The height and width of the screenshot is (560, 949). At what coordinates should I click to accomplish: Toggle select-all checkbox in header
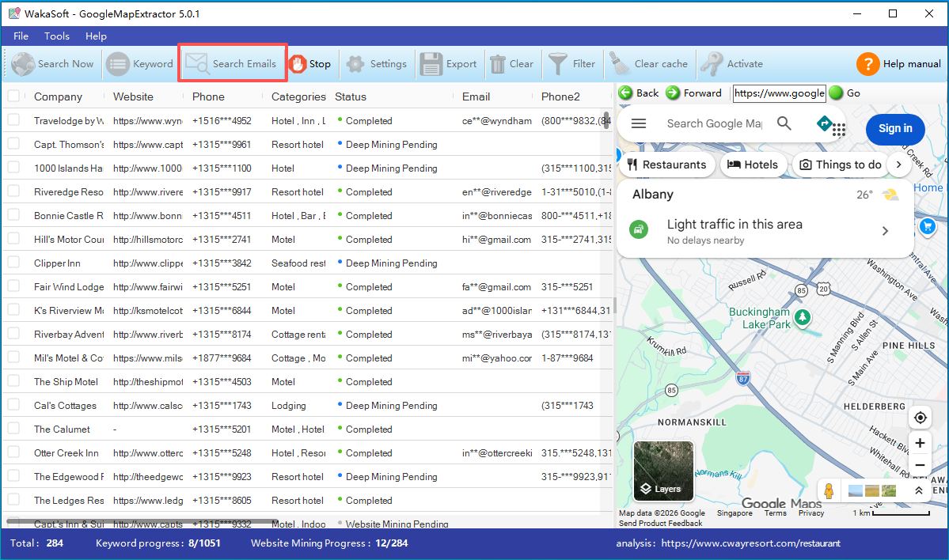13,96
